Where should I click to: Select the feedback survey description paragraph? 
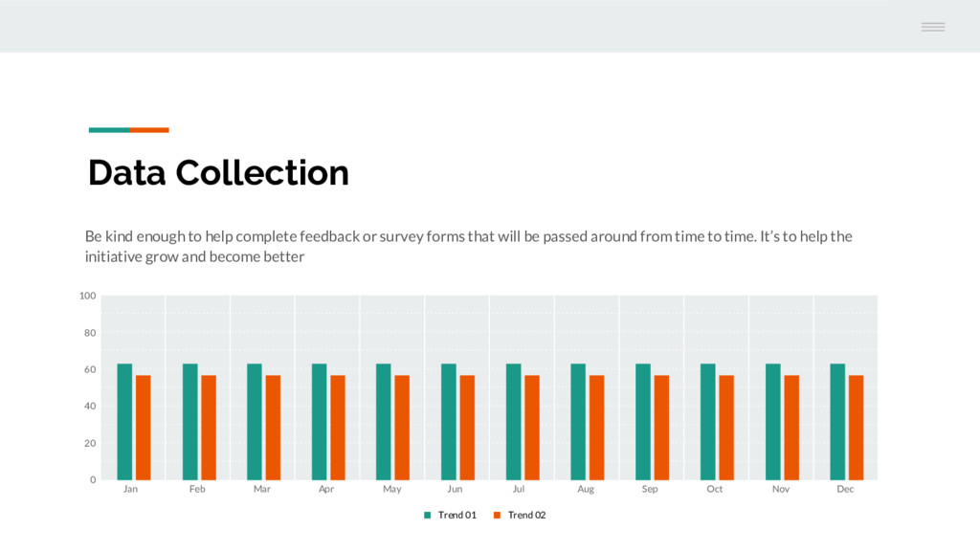[x=469, y=246]
